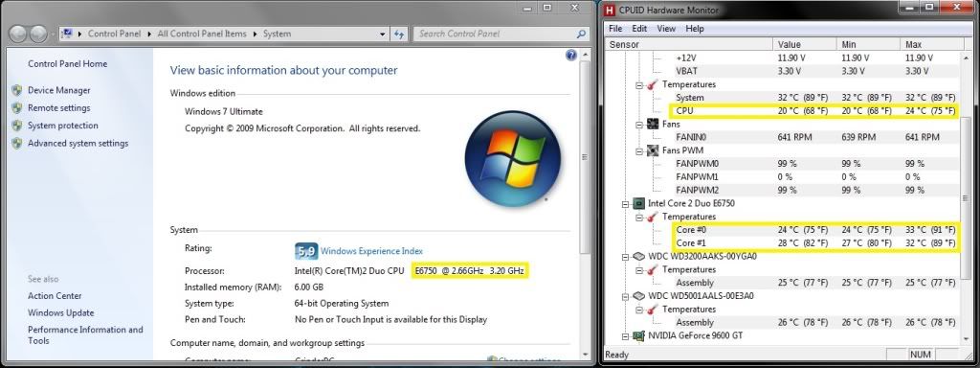The image size is (980, 368).
Task: Click the shield icon beside Remote settings
Action: click(x=17, y=107)
